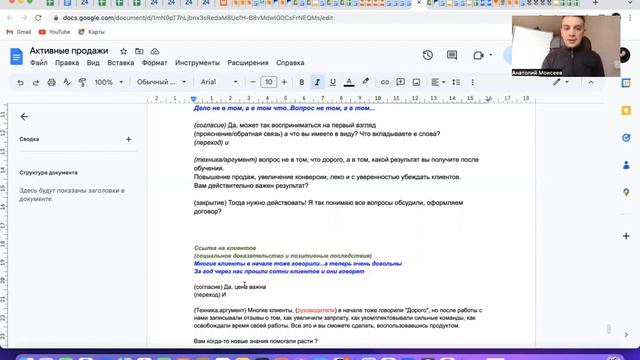
Task: Click the Redo arrow in toolbar
Action: pyautogui.click(x=36, y=82)
